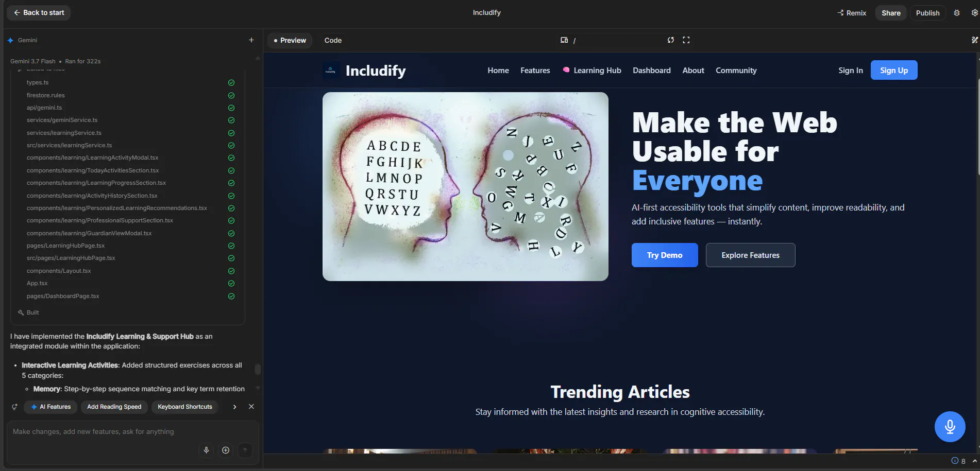Click the green check beside types.ts
980x471 pixels.
point(231,83)
